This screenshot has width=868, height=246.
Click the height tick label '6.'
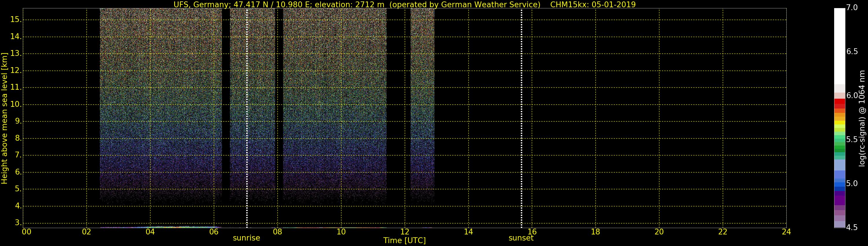[x=18, y=172]
